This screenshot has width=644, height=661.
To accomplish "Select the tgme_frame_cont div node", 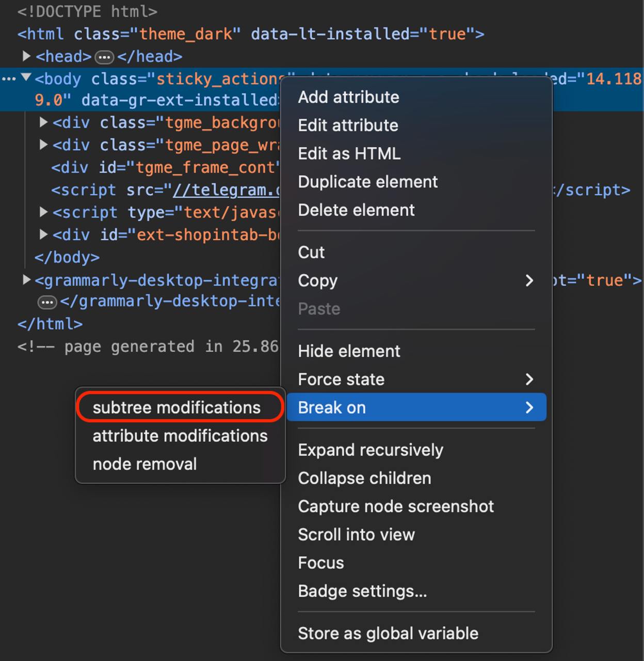I will [x=165, y=168].
